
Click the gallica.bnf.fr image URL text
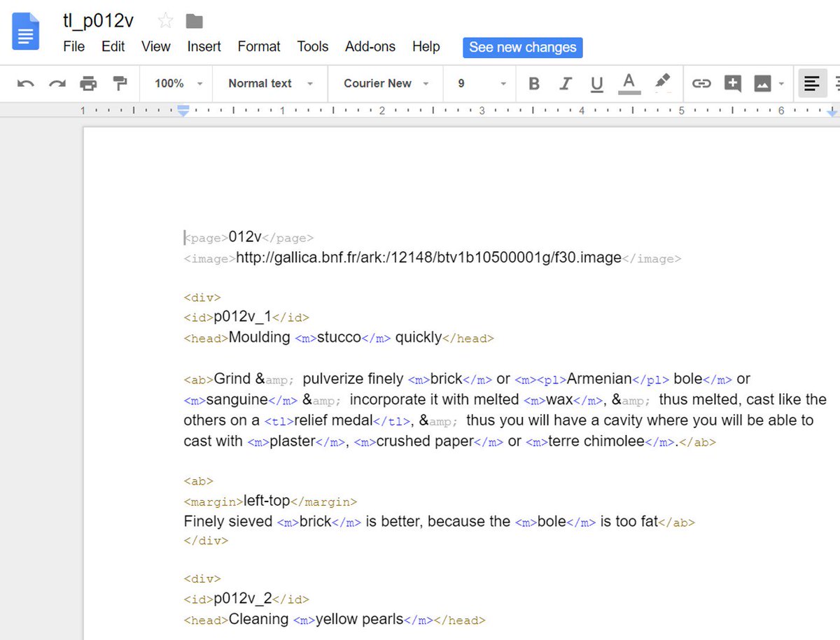429,258
